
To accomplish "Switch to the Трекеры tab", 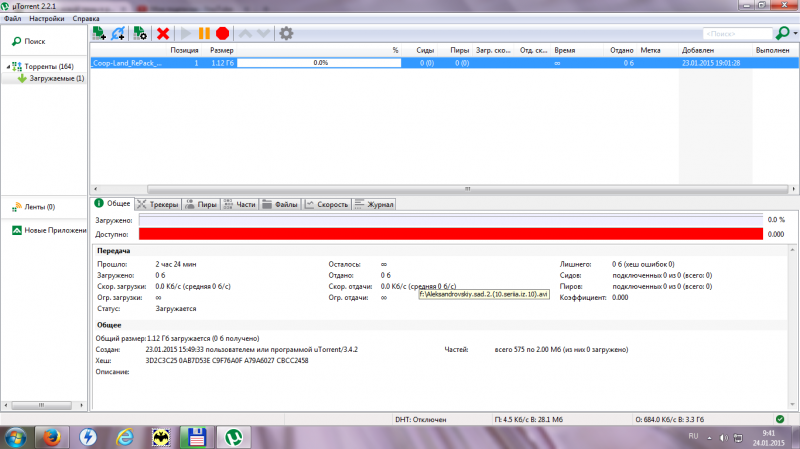I will (158, 205).
